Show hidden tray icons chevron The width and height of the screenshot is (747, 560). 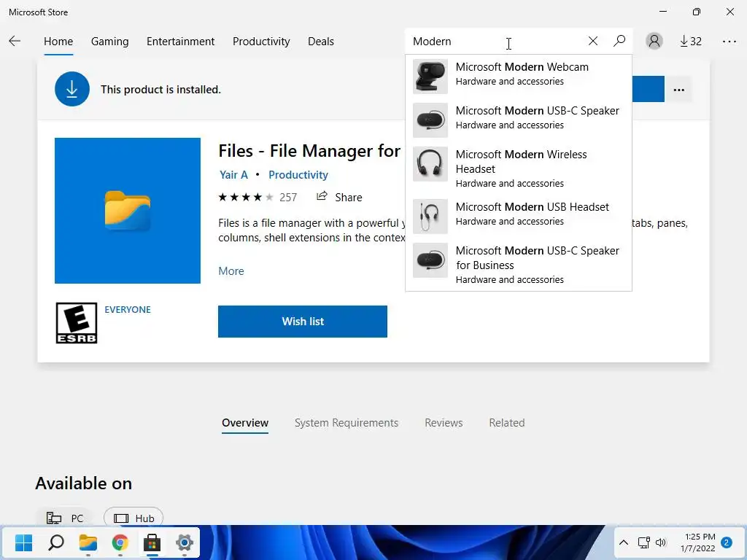623,542
